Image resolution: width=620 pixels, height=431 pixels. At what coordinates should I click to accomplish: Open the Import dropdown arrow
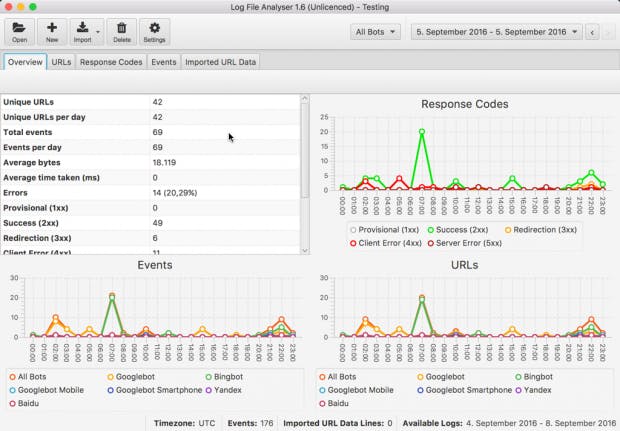pos(98,32)
